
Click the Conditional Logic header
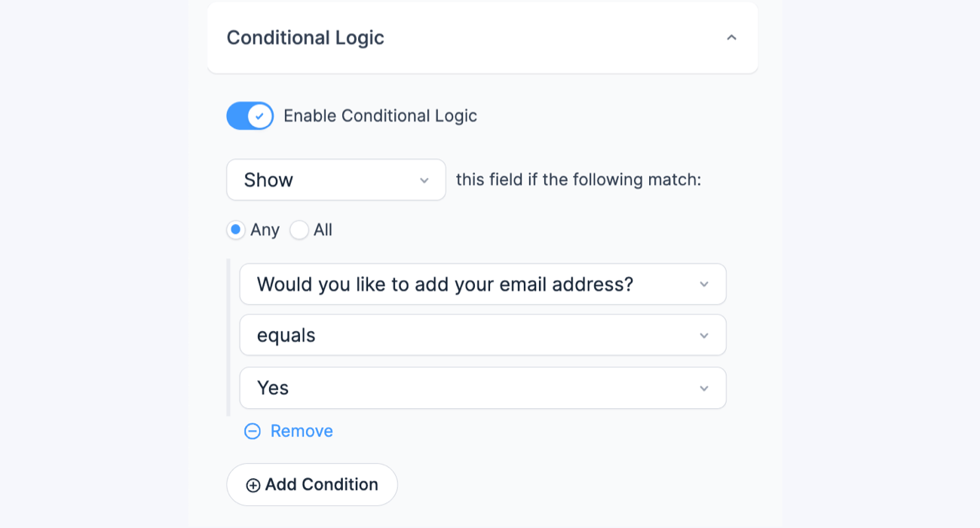[x=305, y=37]
